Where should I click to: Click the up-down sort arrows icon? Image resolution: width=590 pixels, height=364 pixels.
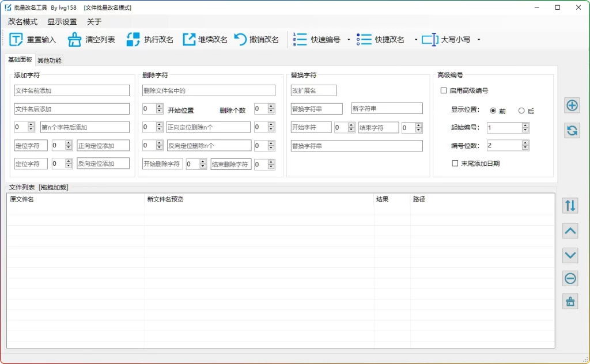click(570, 205)
